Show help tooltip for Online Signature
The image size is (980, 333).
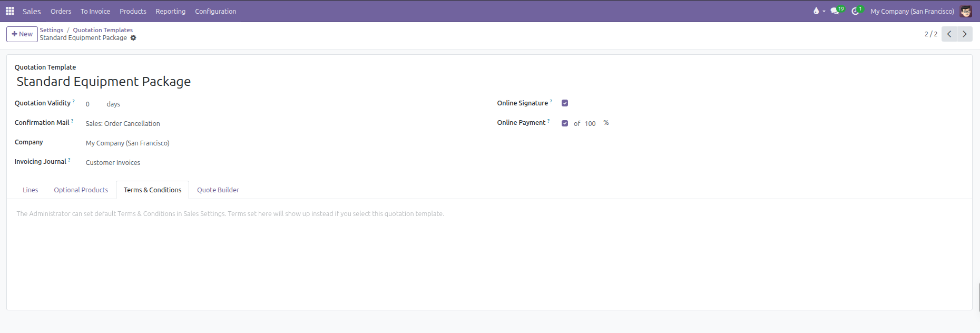click(x=551, y=101)
